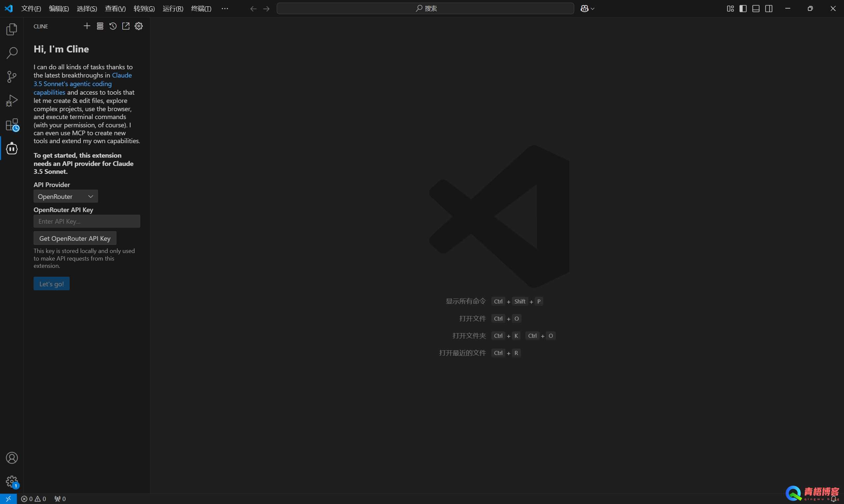Toggle secondary side bar visibility

point(768,9)
